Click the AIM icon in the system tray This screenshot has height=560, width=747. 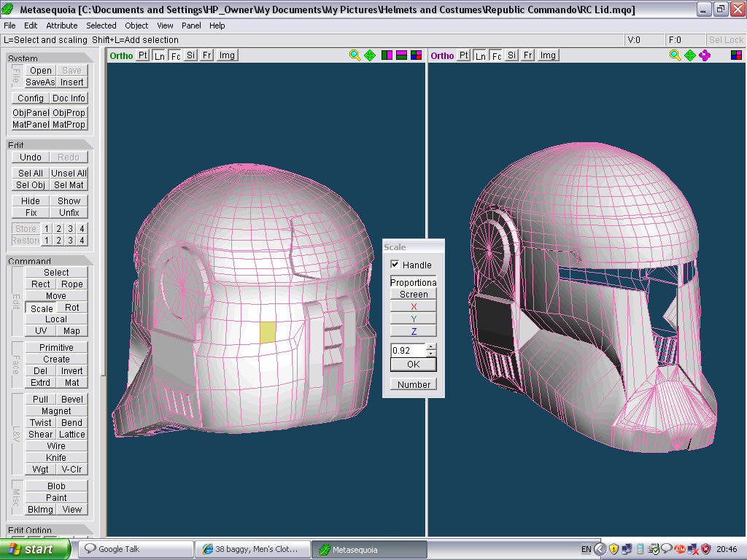[680, 549]
